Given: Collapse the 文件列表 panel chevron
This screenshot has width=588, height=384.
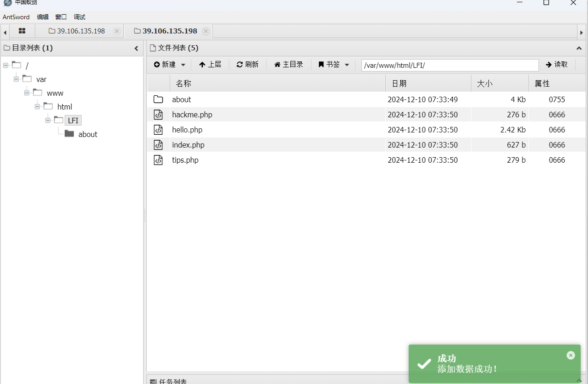Looking at the screenshot, I should [579, 48].
